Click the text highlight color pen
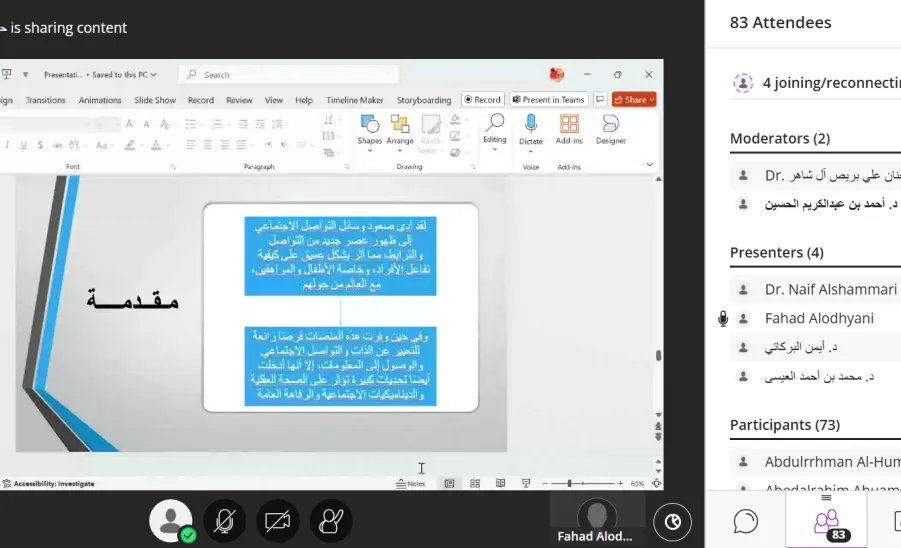This screenshot has width=901, height=548. point(130,145)
